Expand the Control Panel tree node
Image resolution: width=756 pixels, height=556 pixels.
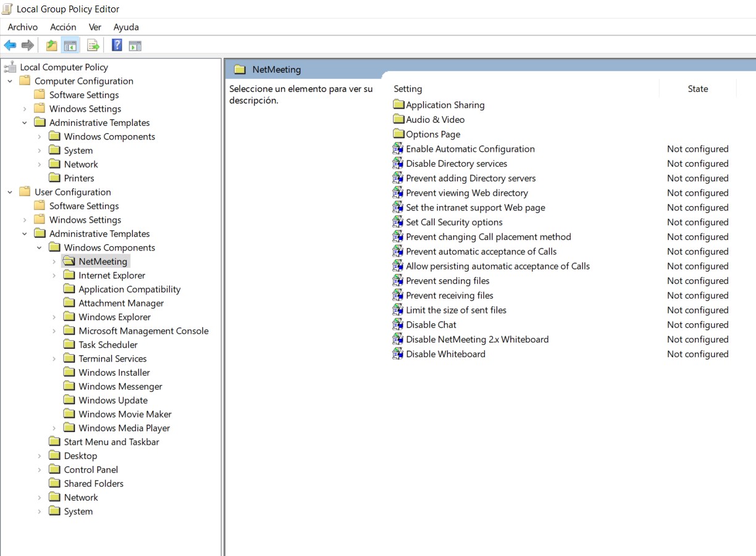(40, 470)
